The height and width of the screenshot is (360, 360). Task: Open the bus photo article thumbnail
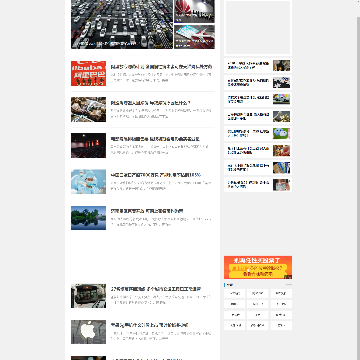88,296
